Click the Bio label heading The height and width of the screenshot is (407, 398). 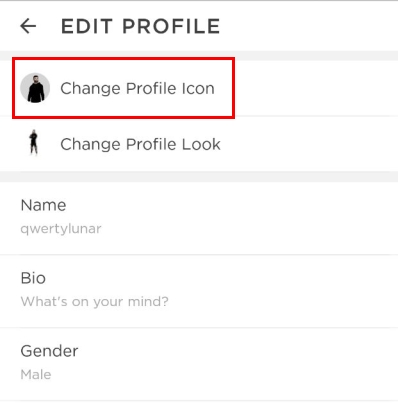pyautogui.click(x=33, y=278)
